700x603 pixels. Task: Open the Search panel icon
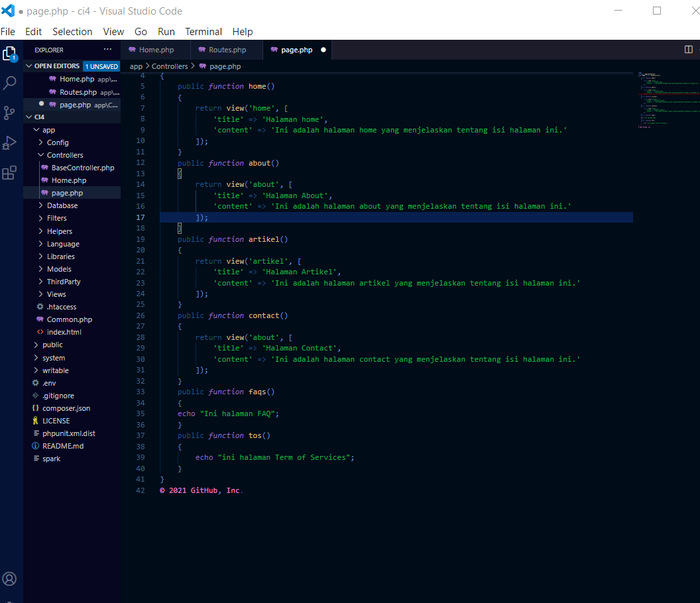(x=10, y=82)
